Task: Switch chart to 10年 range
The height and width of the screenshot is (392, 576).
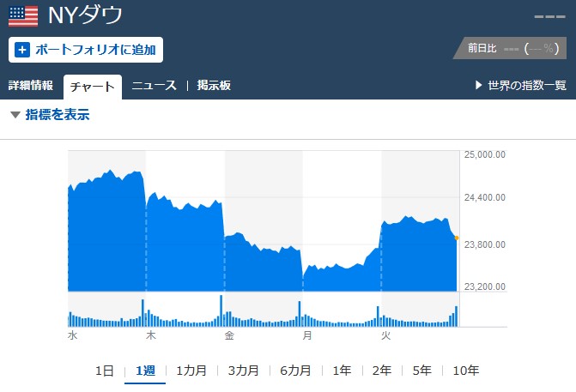Action: click(x=465, y=371)
